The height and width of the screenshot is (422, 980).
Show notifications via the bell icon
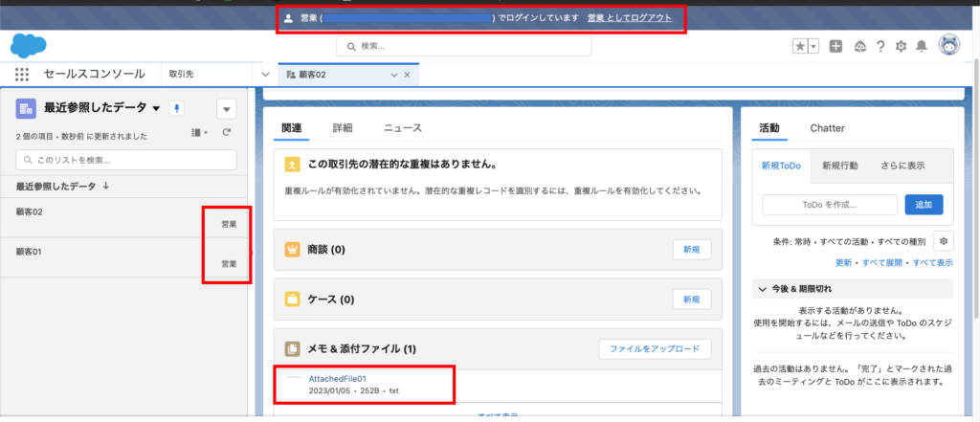click(922, 46)
